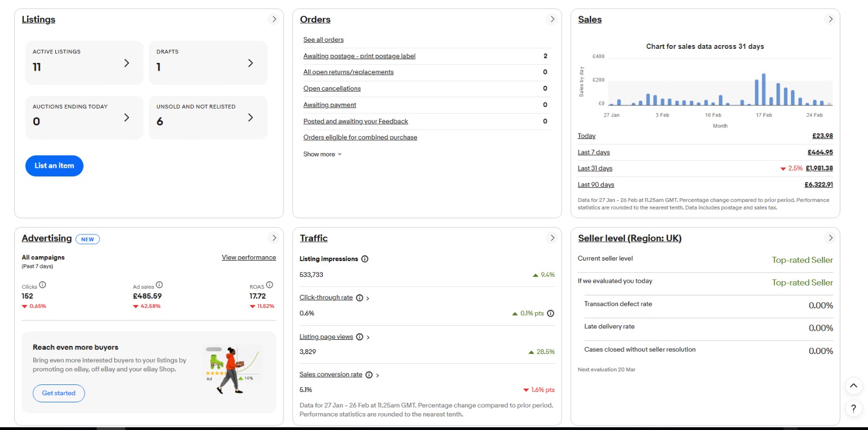The height and width of the screenshot is (430, 868).
Task: Open the Listing page views link
Action: pos(326,337)
